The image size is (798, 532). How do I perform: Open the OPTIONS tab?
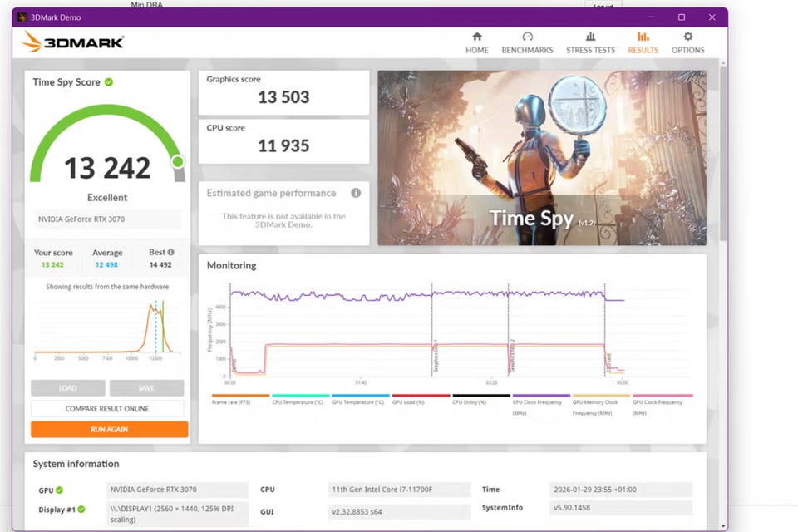[x=687, y=42]
